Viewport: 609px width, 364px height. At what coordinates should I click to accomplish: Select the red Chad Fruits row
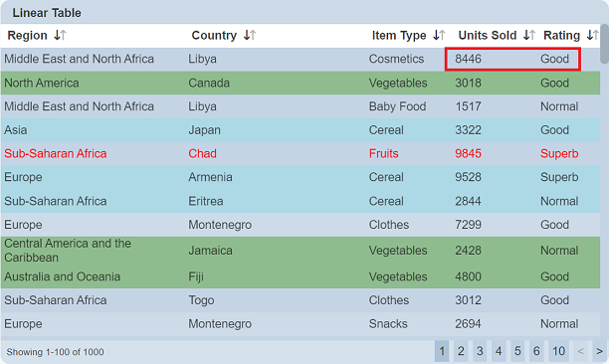[301, 154]
